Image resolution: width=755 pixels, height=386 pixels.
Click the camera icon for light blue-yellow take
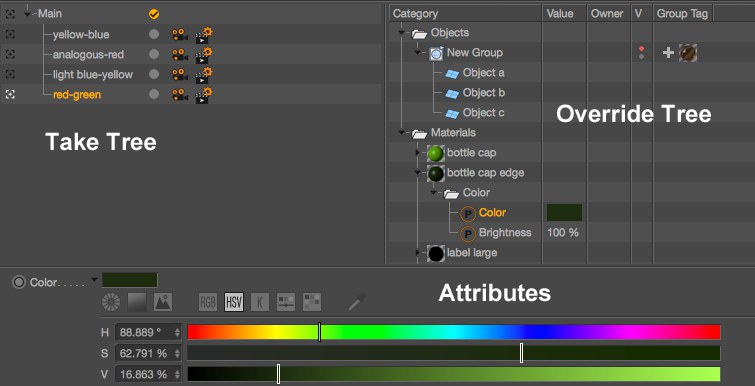180,75
